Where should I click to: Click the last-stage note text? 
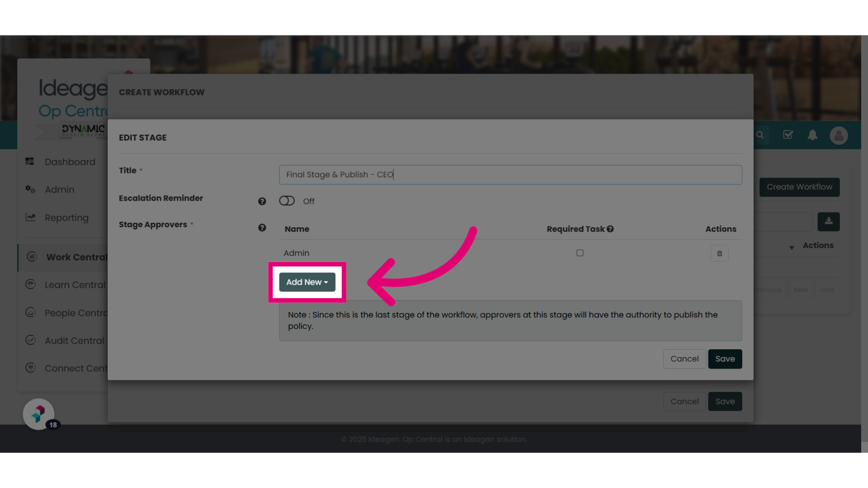coord(503,320)
